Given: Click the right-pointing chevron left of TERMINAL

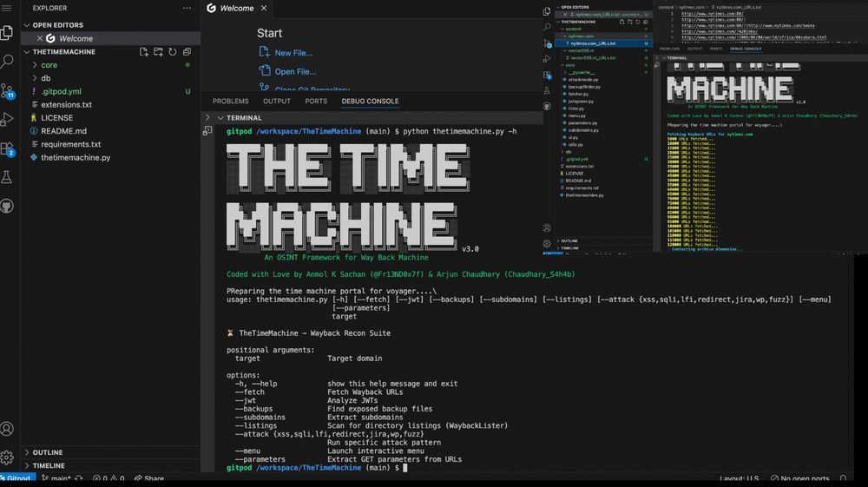Looking at the screenshot, I should click(207, 118).
